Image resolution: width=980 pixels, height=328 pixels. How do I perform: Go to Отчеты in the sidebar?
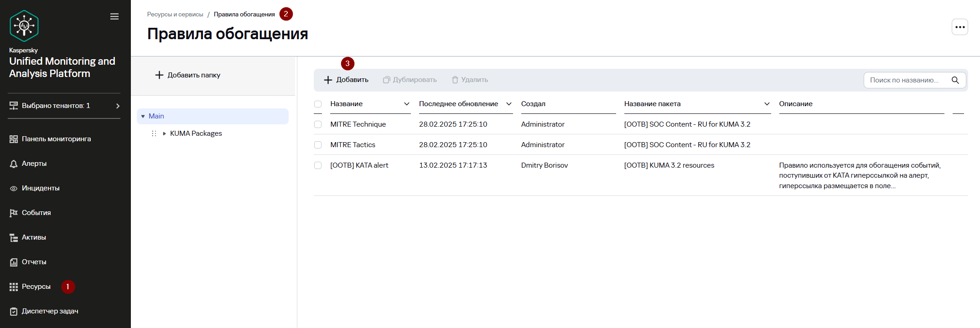[34, 262]
